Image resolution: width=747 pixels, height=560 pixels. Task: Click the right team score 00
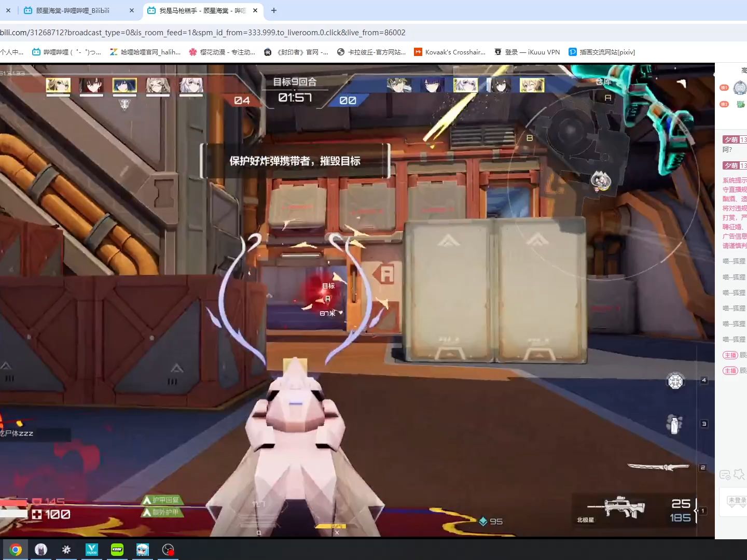[348, 101]
